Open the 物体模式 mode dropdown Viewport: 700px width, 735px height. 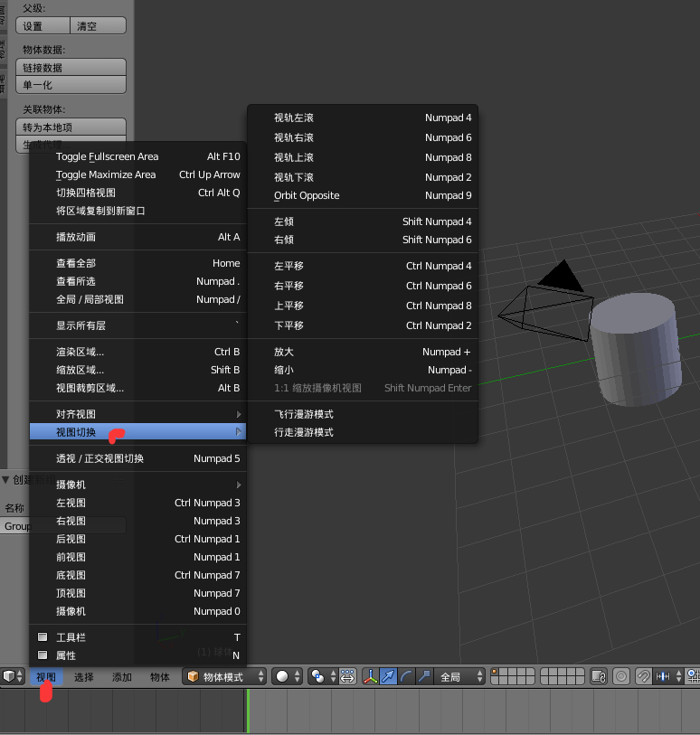click(224, 676)
